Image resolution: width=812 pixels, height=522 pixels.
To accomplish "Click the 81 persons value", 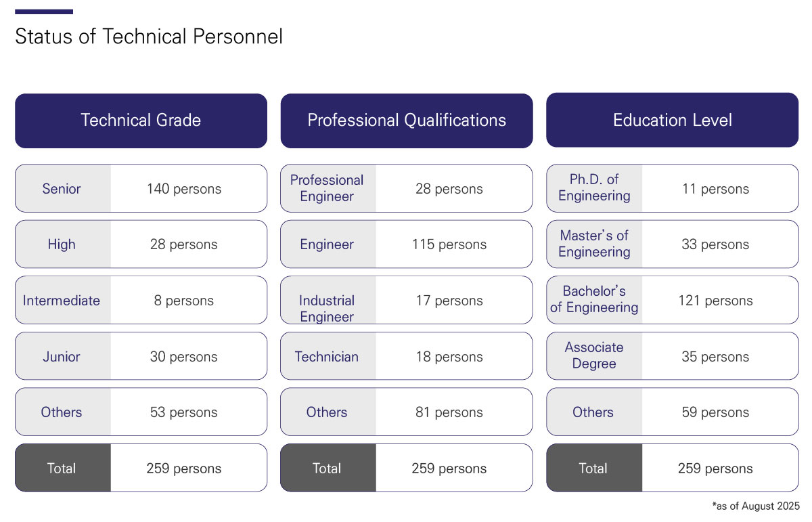I will [449, 412].
